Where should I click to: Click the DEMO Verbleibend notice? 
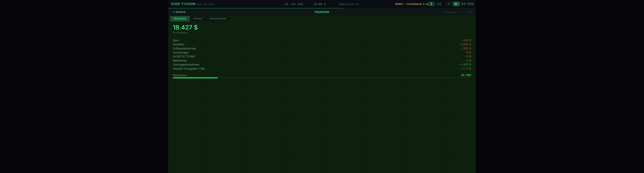point(411,4)
